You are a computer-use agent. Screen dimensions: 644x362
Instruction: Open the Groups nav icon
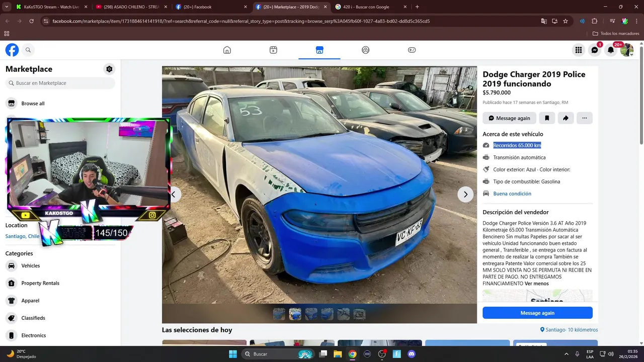tap(366, 50)
